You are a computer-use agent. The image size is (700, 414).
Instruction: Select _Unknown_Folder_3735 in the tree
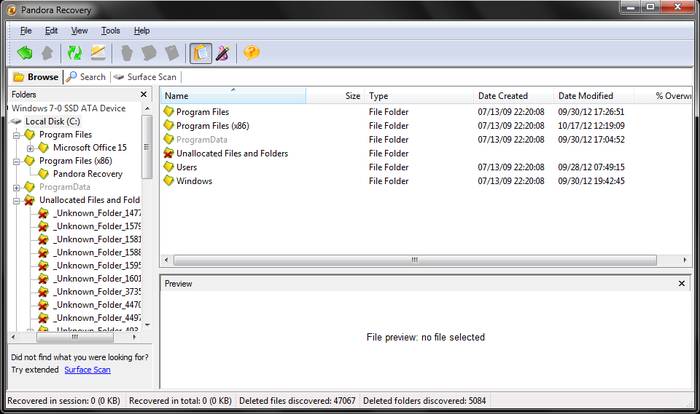tap(97, 291)
